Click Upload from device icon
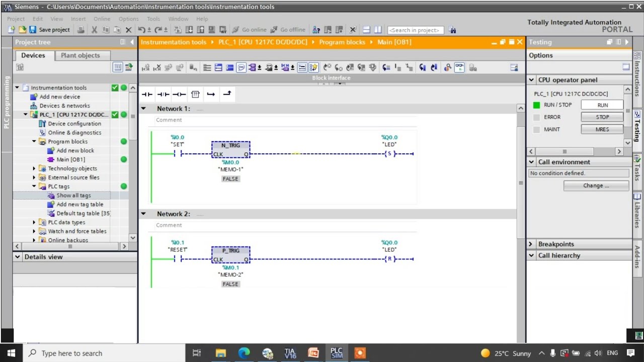The height and width of the screenshot is (362, 644). tap(200, 30)
